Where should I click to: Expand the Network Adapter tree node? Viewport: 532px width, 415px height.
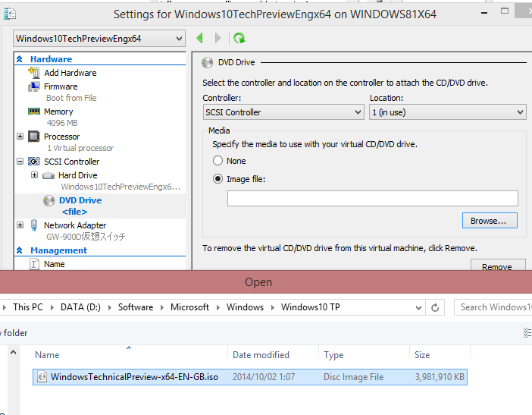[20, 225]
